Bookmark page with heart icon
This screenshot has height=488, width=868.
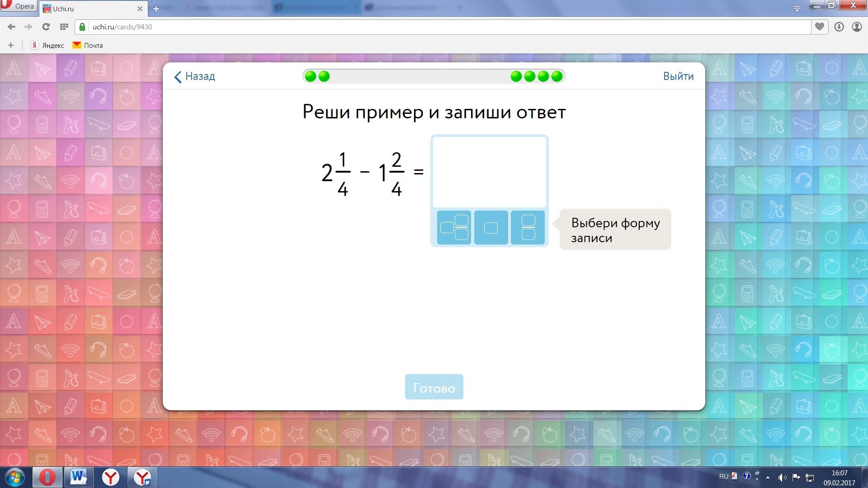[x=819, y=27]
